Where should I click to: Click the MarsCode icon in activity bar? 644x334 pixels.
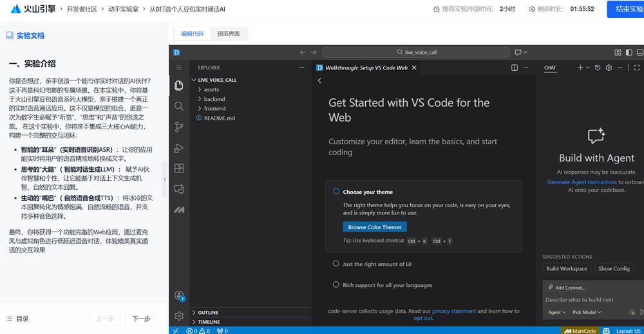click(x=179, y=210)
